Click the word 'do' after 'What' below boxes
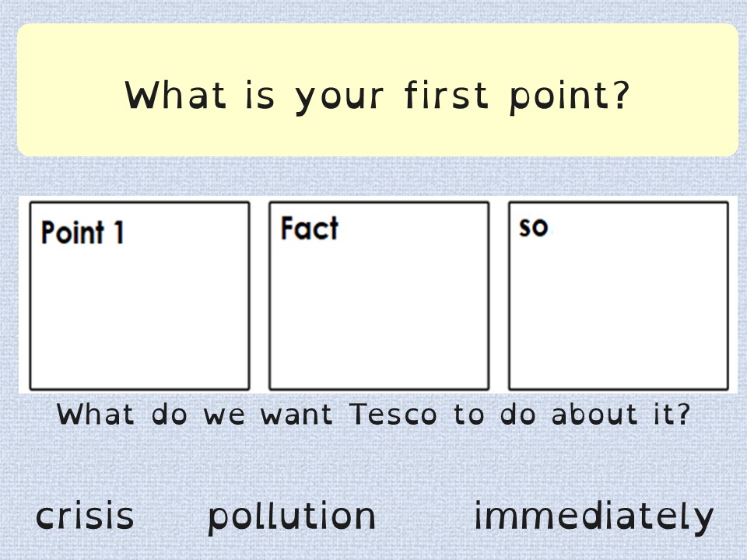The image size is (747, 560). tap(169, 413)
